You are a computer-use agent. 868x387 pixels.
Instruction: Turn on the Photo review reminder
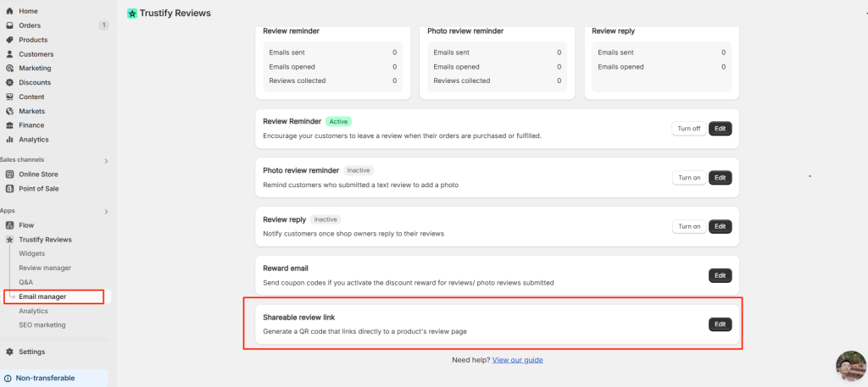click(x=689, y=178)
